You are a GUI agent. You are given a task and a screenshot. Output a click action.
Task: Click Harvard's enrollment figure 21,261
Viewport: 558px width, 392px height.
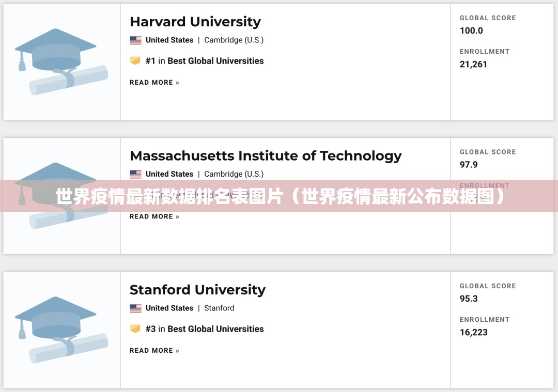[474, 64]
